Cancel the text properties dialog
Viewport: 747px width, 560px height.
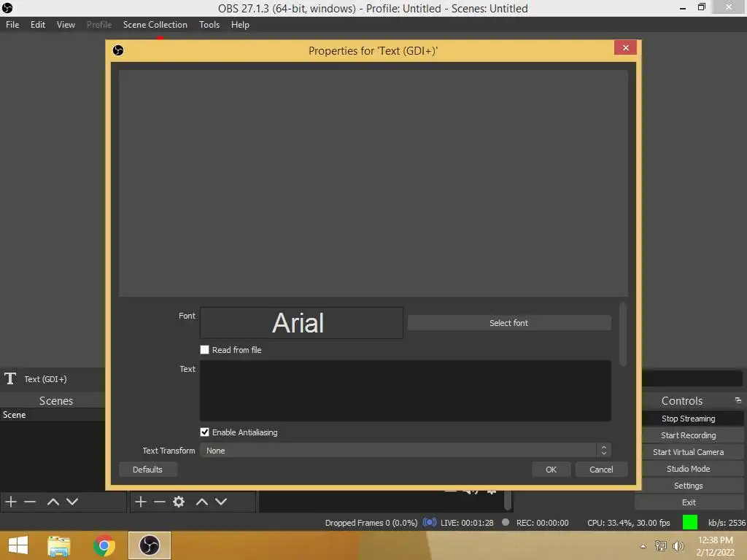(601, 470)
